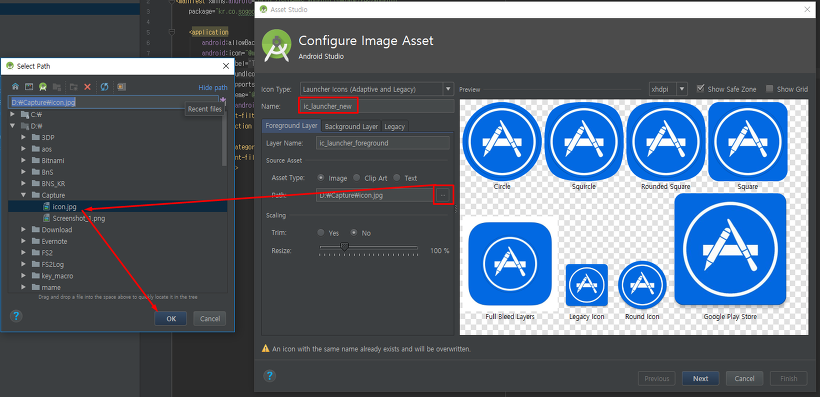Viewport: 820px width, 397px height.
Task: Click the Resize slider handle
Action: 344,247
